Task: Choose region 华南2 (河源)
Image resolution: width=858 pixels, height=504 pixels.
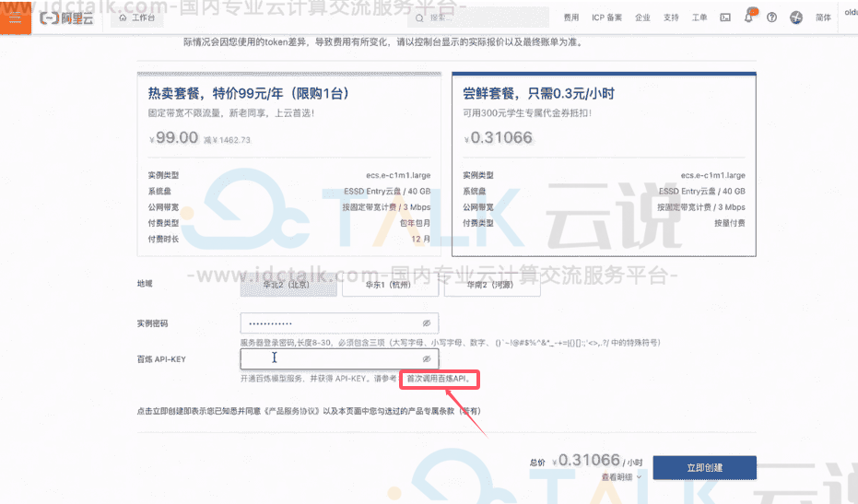Action: click(492, 285)
